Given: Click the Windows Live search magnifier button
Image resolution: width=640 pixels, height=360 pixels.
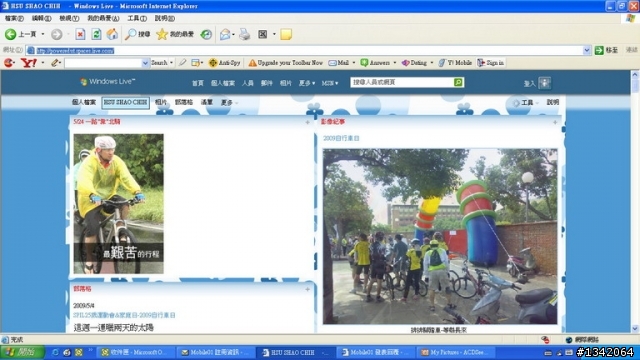Looking at the screenshot, I should 458,82.
